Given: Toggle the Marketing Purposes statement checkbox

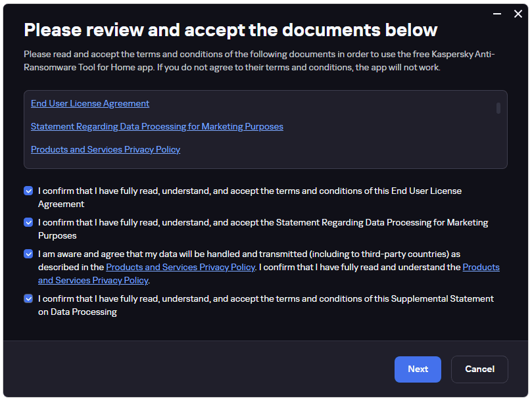Looking at the screenshot, I should tap(28, 222).
